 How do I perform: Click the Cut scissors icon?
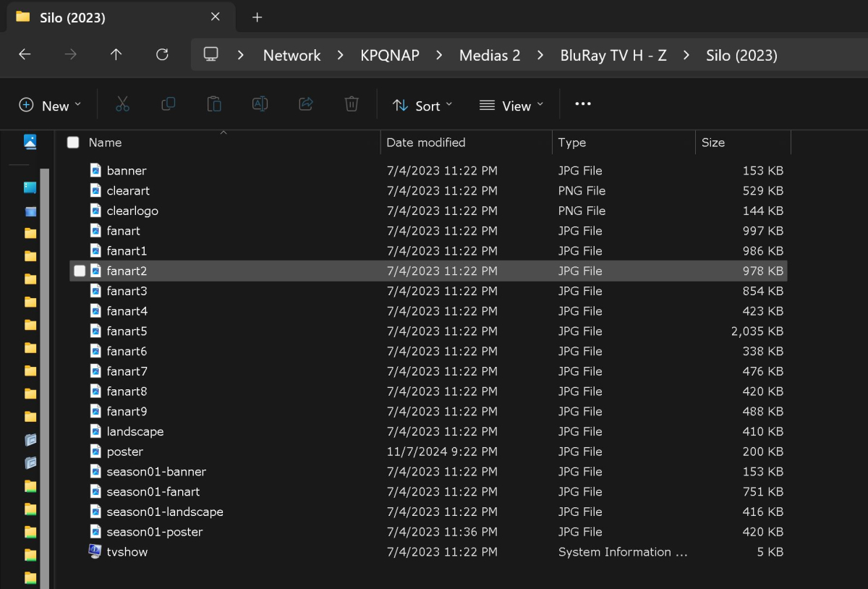[x=122, y=105]
